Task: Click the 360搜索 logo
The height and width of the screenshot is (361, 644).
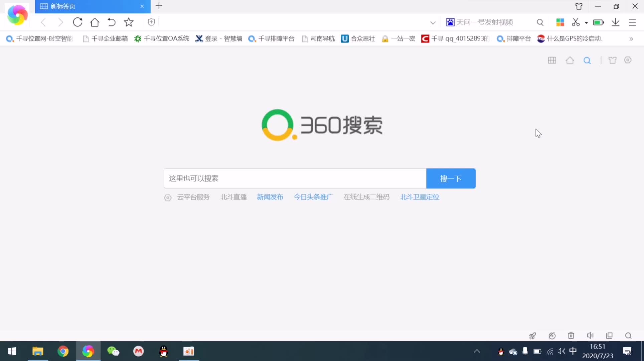Action: 322,125
